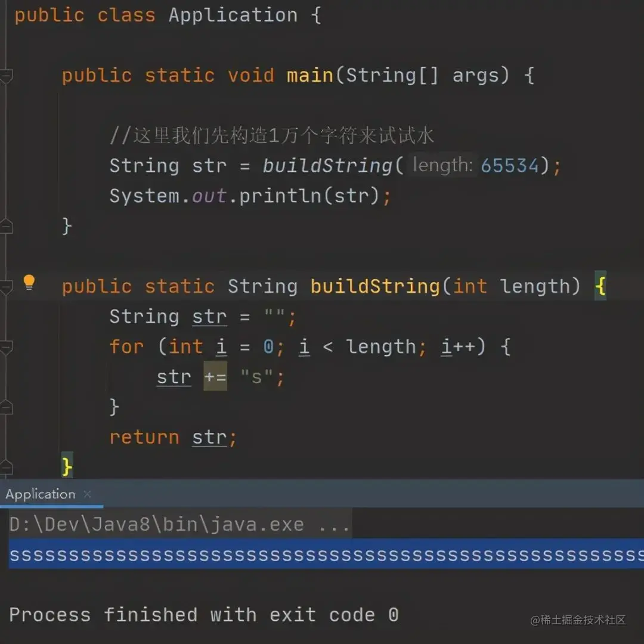Image resolution: width=644 pixels, height=644 pixels.
Task: Click the fold end marker after for loop
Action: click(6, 407)
